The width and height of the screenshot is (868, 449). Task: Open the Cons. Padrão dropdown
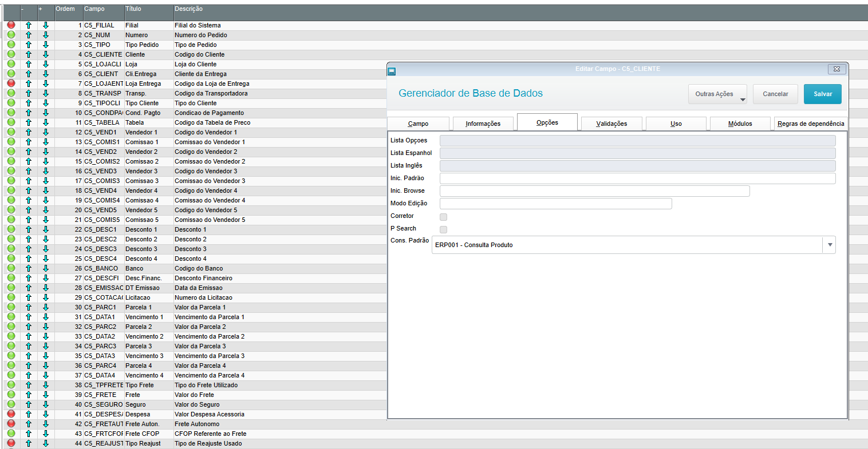[x=829, y=245]
